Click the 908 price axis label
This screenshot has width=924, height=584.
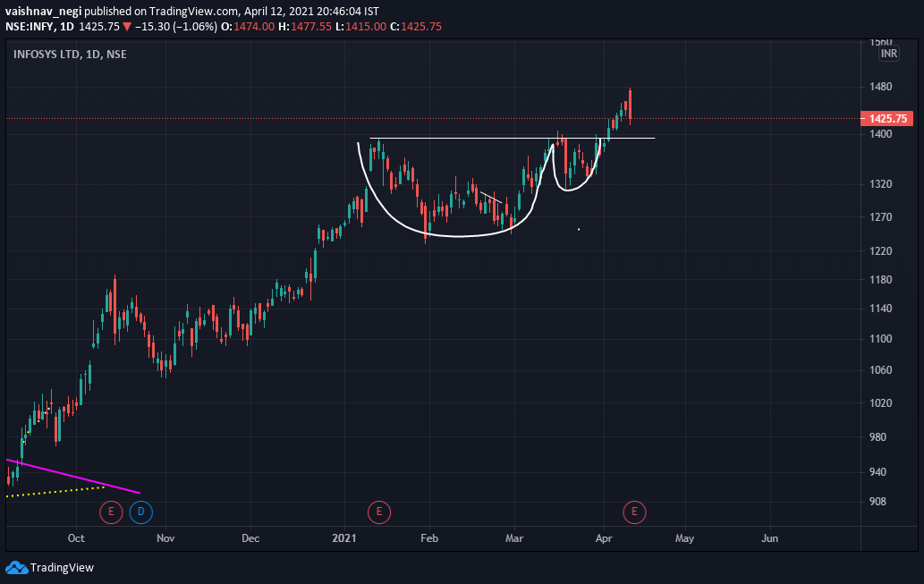(878, 502)
